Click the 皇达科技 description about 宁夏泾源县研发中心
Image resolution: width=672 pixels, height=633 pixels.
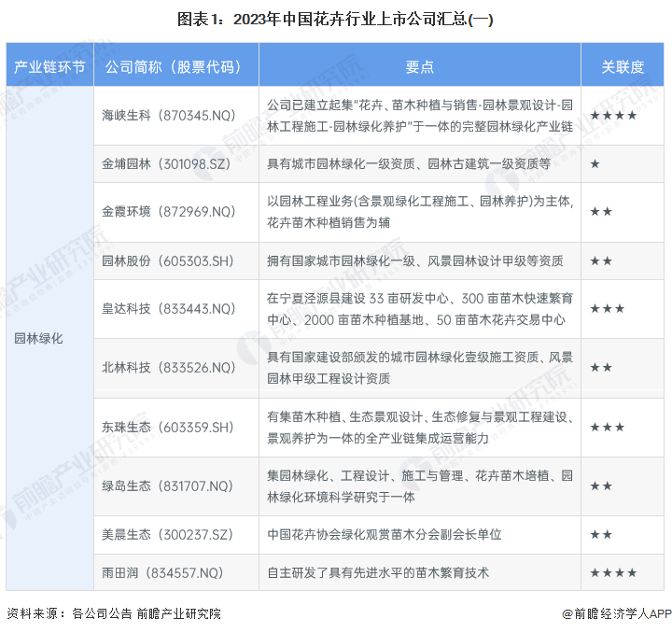(x=420, y=309)
